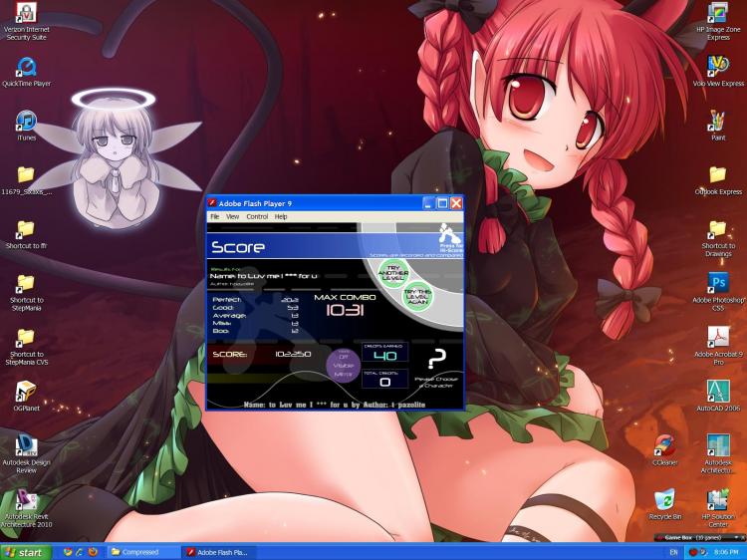The width and height of the screenshot is (747, 560).
Task: Select the 11679_Sixaxis folder on desktop
Action: [x=26, y=180]
